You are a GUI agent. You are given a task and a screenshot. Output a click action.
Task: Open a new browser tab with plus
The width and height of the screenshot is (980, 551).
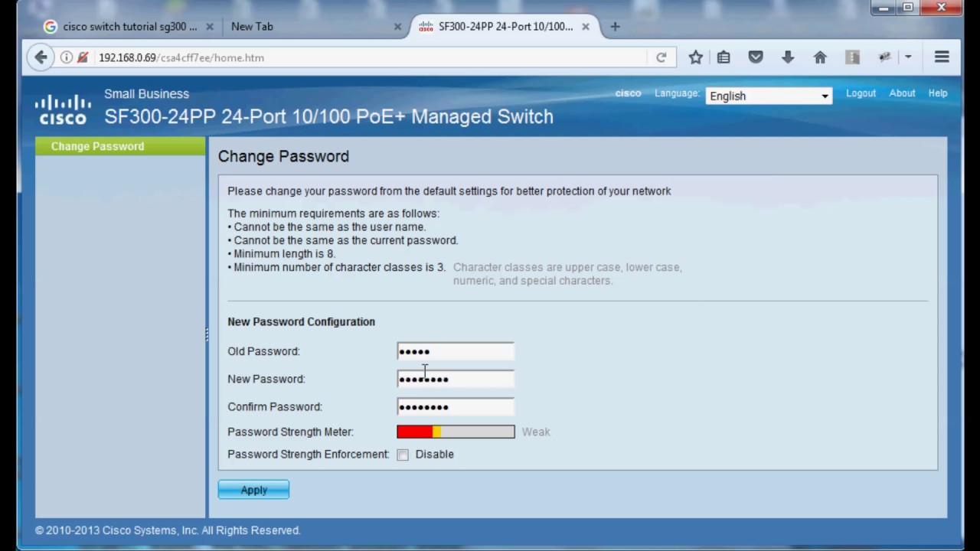tap(615, 26)
